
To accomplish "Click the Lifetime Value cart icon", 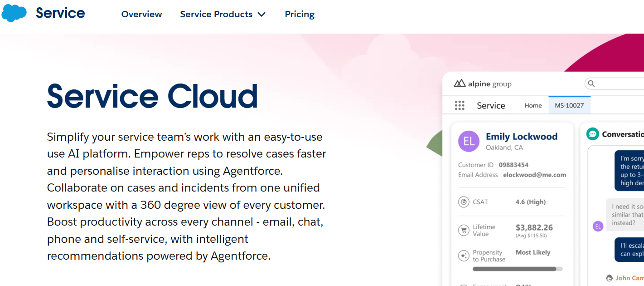I will click(463, 230).
